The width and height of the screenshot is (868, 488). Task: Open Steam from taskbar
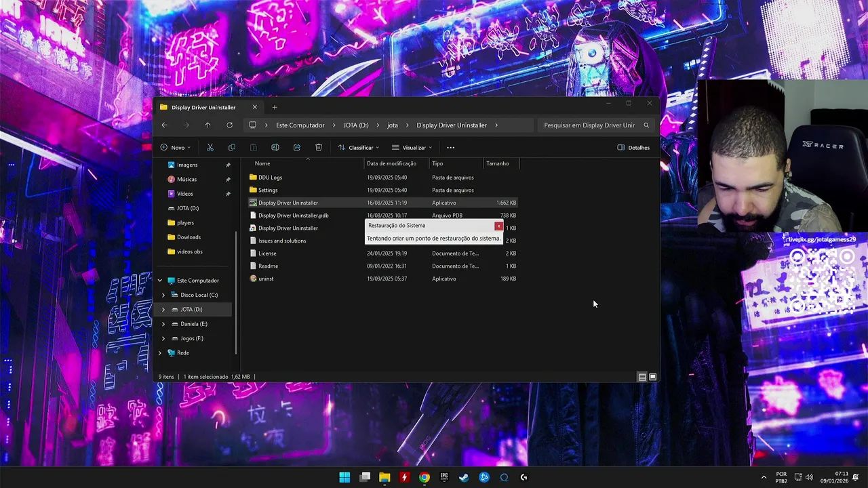[464, 477]
